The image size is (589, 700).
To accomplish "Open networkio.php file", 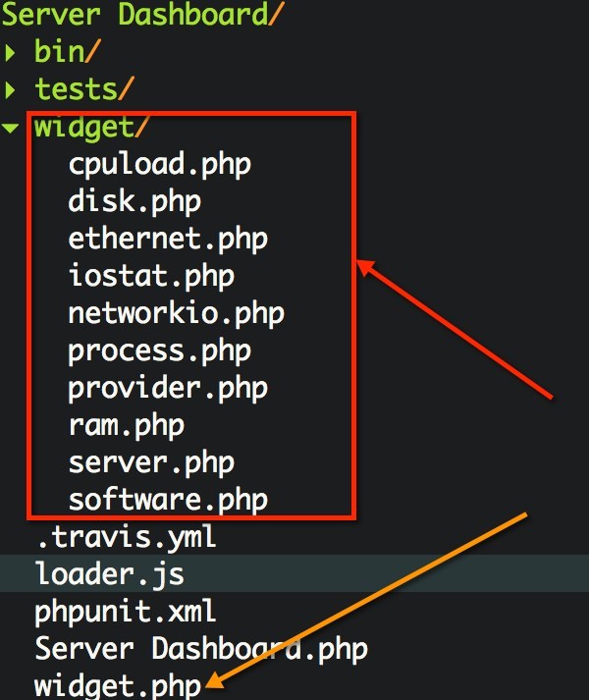I will [177, 314].
